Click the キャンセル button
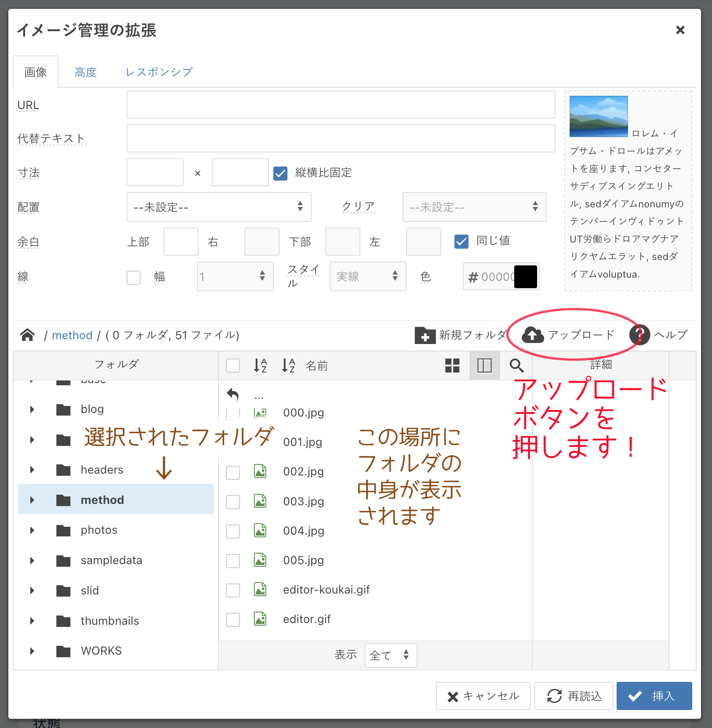712x728 pixels. (x=483, y=696)
